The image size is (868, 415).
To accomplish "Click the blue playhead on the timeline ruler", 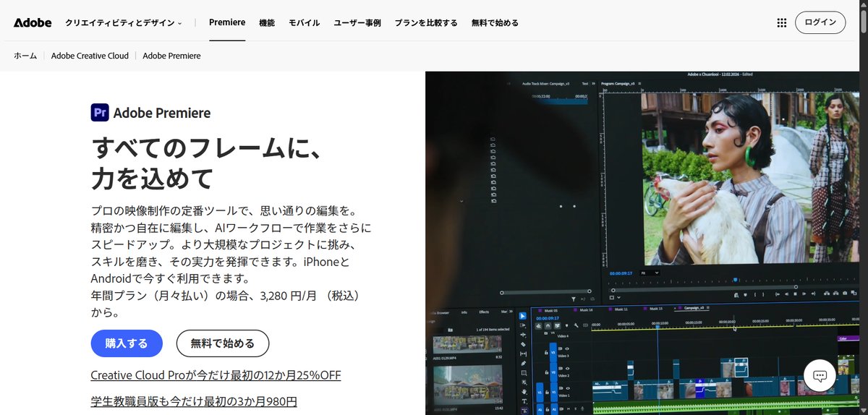I will pyautogui.click(x=658, y=327).
